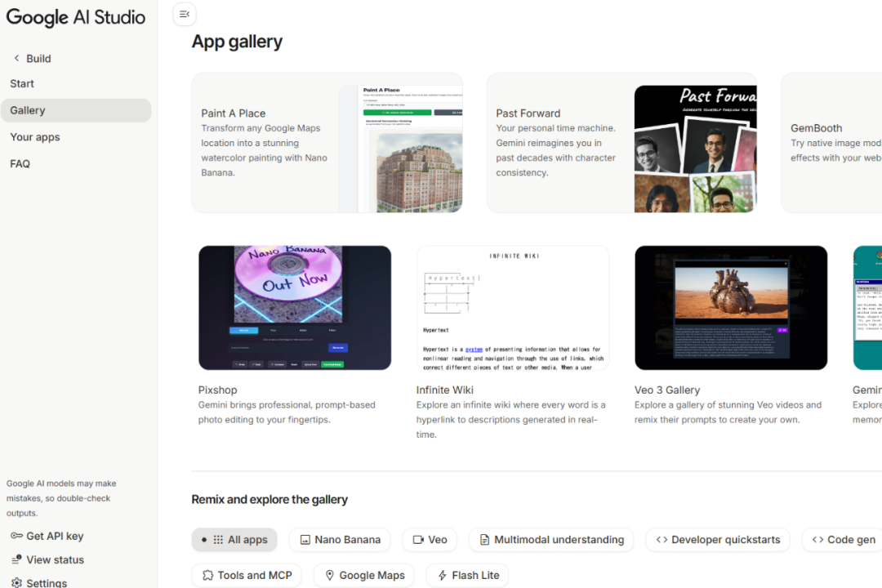
Task: Select the Code gen filter chip
Action: (843, 540)
